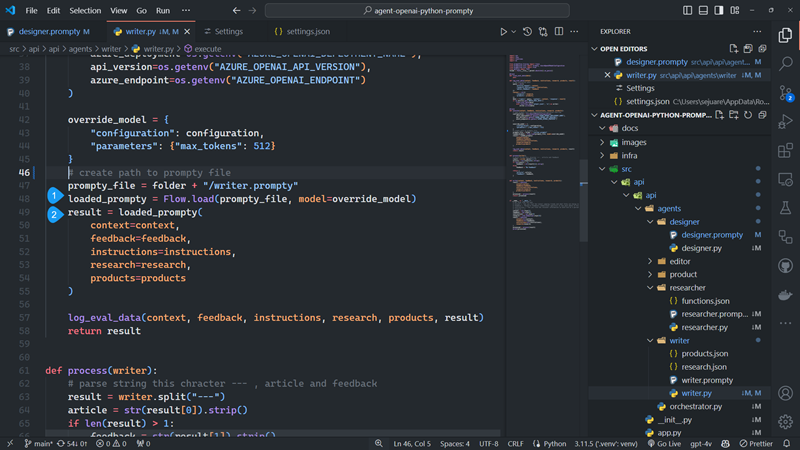Close the writer.py tab
800x450 pixels.
point(187,32)
